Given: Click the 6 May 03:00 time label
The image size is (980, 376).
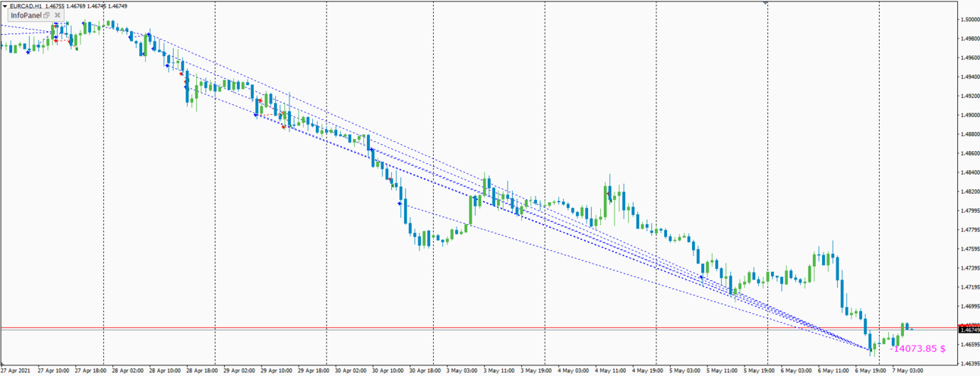Looking at the screenshot, I should coord(797,371).
